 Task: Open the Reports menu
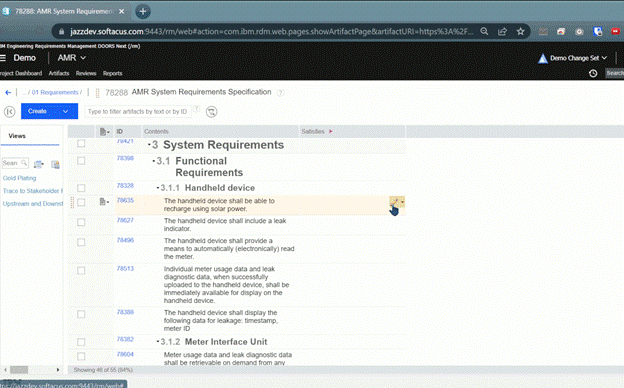[x=113, y=73]
